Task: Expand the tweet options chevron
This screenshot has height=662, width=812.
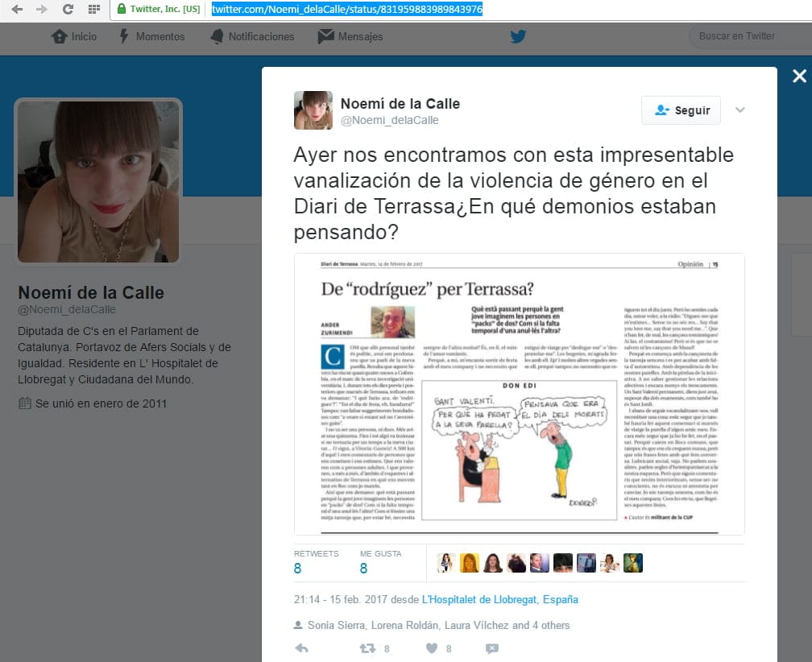Action: 740,110
